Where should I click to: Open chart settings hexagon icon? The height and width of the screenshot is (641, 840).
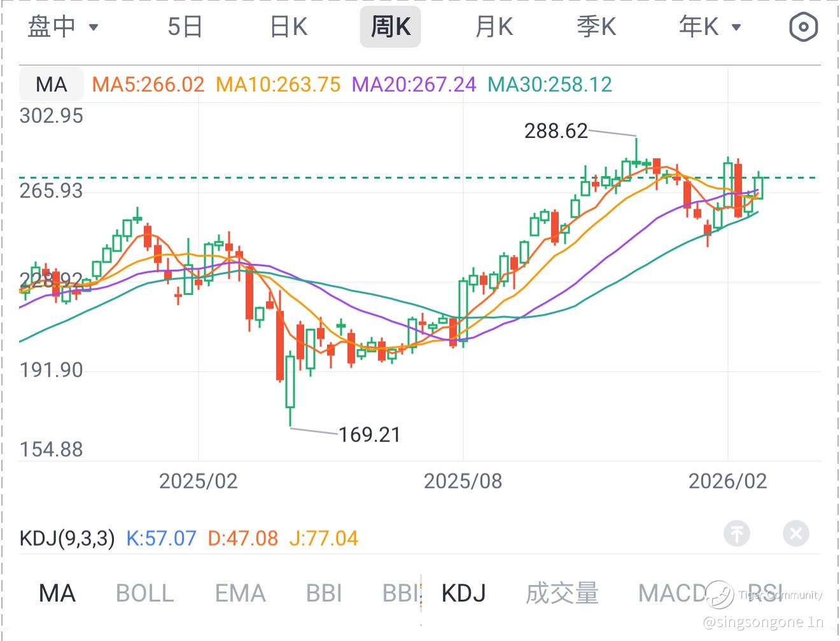coord(803,27)
